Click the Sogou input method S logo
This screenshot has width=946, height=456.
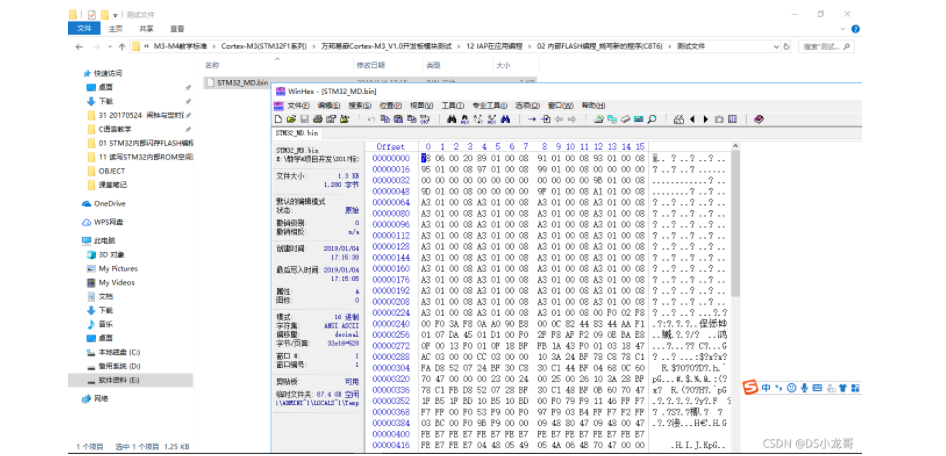749,387
